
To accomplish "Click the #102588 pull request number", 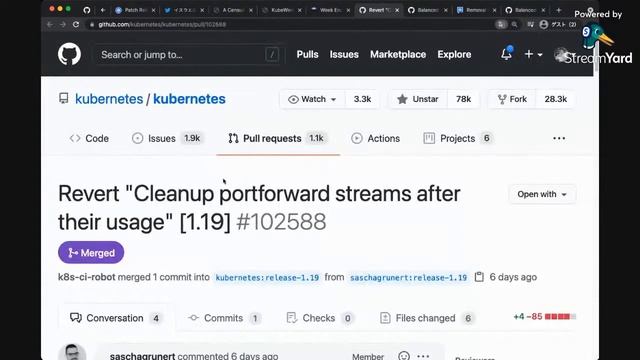I will click(x=281, y=222).
